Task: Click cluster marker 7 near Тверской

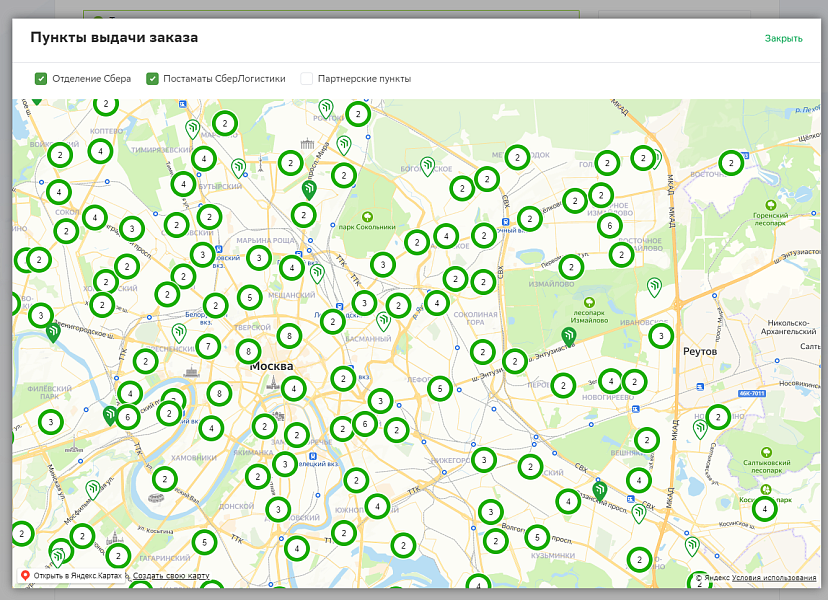Action: (208, 347)
